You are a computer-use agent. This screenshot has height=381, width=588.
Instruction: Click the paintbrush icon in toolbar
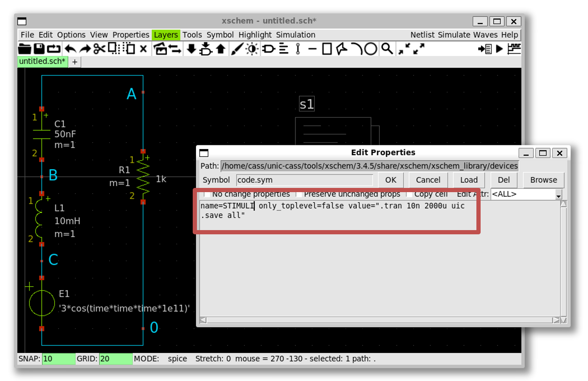pos(237,49)
